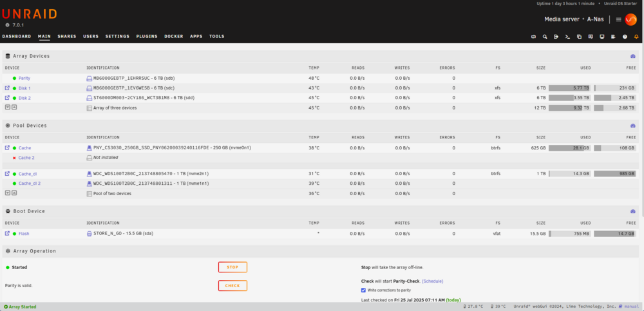Click the red X beside Cache 2
Viewport: 644px width, 311px height.
pos(14,158)
